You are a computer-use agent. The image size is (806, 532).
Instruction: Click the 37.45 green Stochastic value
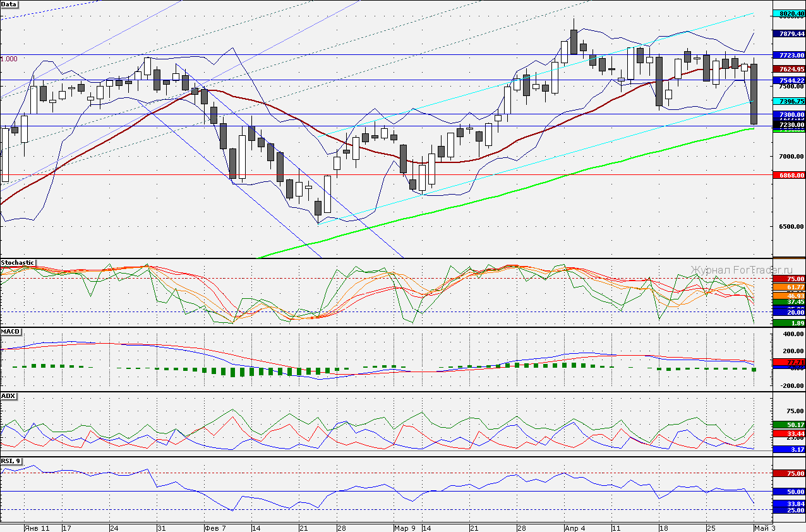789,302
